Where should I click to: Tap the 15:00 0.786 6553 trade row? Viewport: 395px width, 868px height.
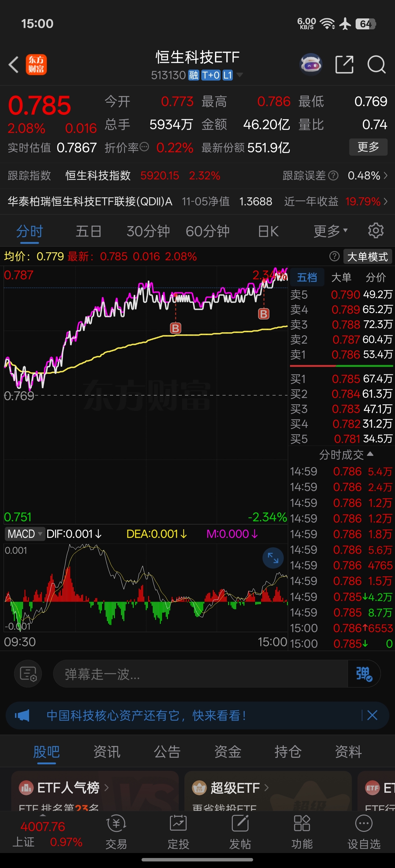click(341, 628)
